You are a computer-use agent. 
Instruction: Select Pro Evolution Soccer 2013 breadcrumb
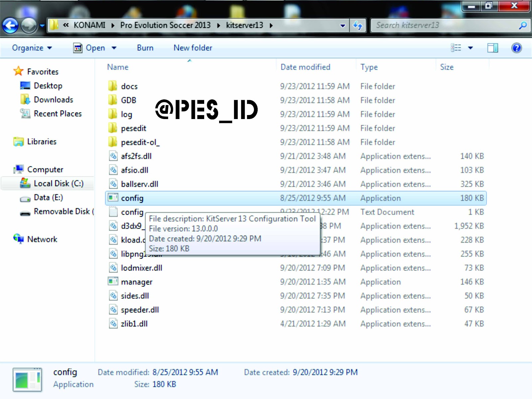[165, 25]
